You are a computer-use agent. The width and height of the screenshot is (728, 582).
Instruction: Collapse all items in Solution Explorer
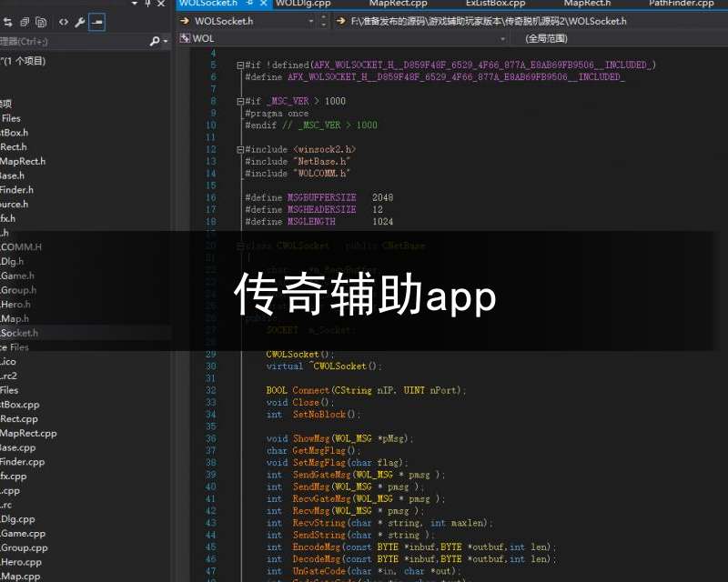[x=25, y=22]
